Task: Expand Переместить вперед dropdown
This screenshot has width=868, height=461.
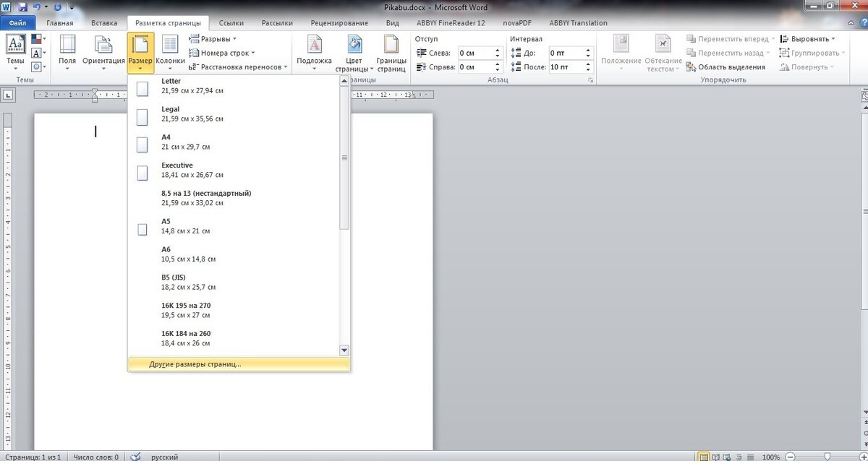Action: pyautogui.click(x=772, y=39)
